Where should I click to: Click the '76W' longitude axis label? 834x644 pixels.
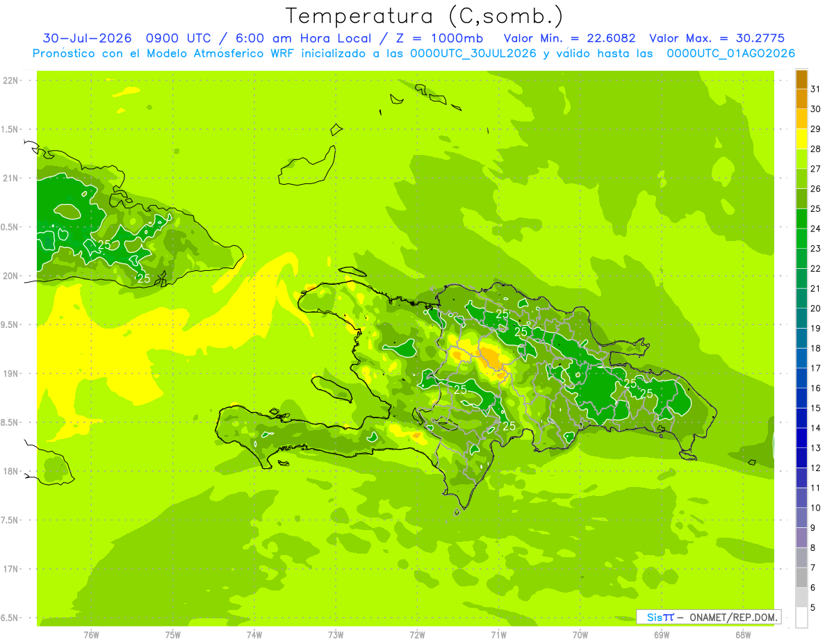91,635
